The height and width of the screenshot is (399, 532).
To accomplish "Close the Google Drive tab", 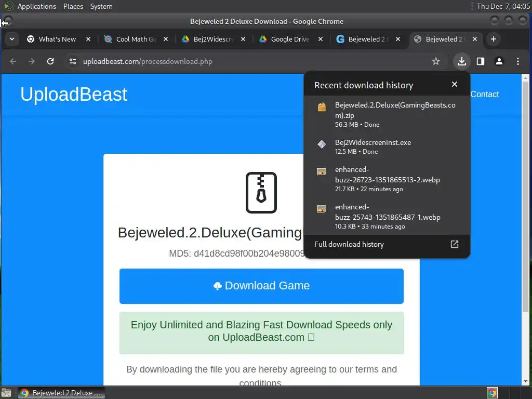I will (x=320, y=39).
